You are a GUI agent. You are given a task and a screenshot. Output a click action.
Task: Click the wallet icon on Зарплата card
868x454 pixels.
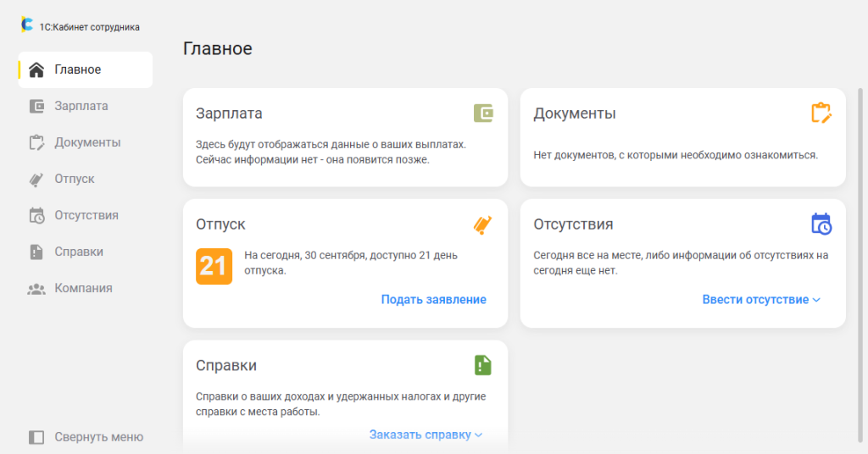[x=483, y=113]
